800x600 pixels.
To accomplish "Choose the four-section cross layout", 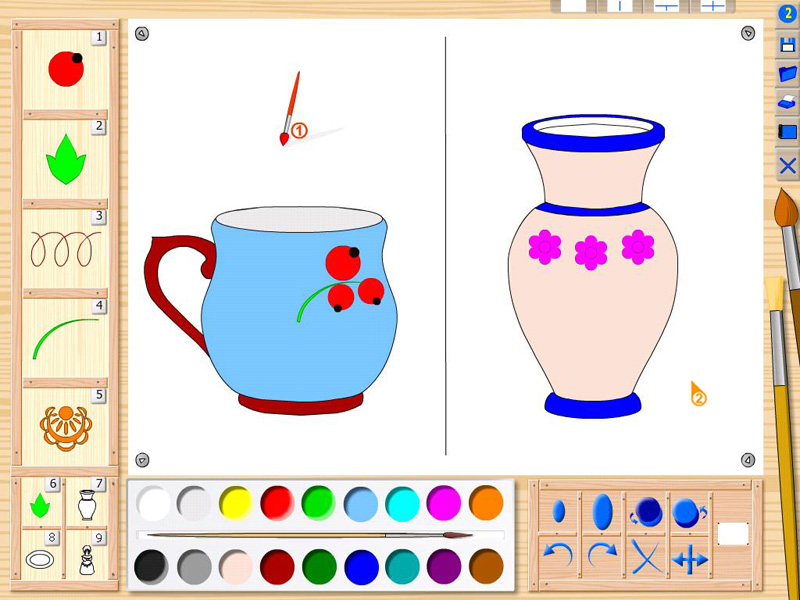I will coord(713,6).
